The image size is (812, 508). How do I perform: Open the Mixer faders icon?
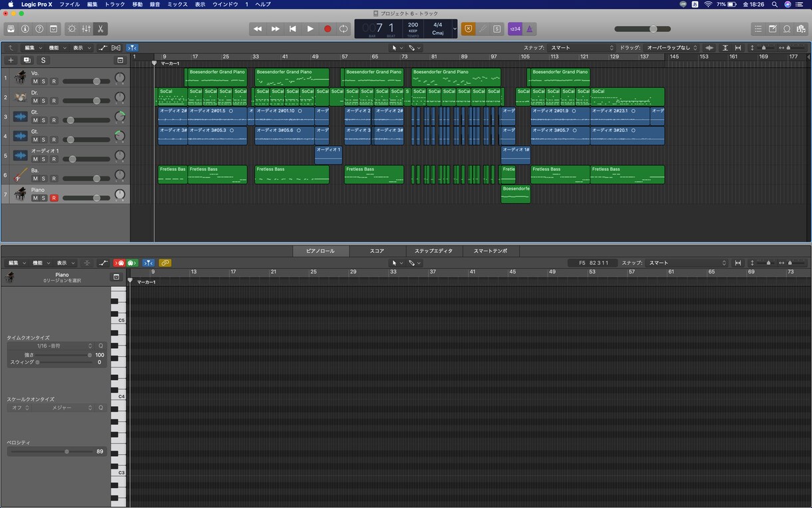tap(86, 29)
